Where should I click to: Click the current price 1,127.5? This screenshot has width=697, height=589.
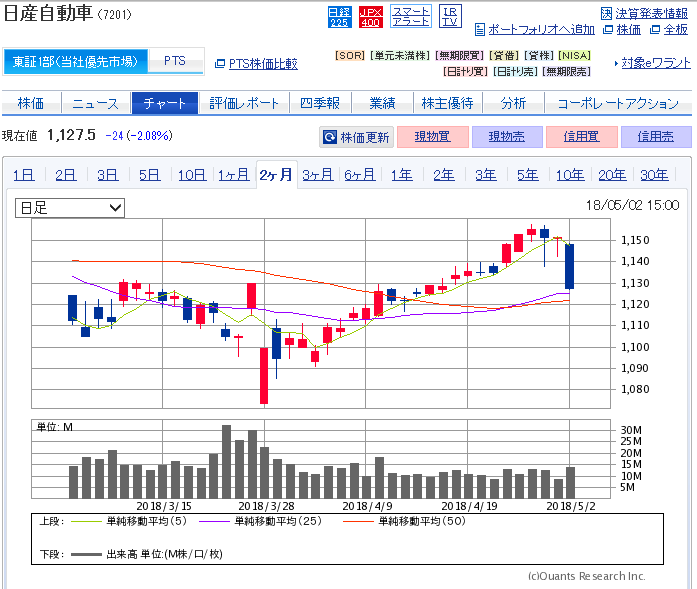pos(71,135)
